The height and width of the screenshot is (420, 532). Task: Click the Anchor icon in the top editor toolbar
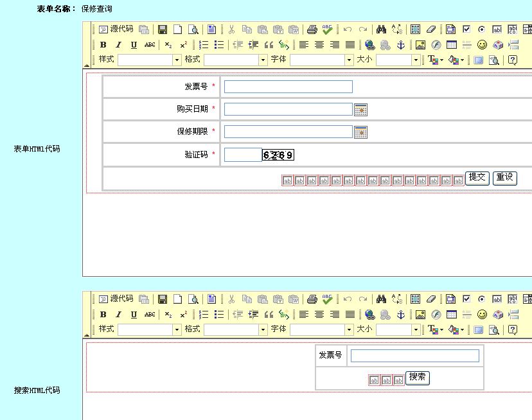(x=400, y=45)
